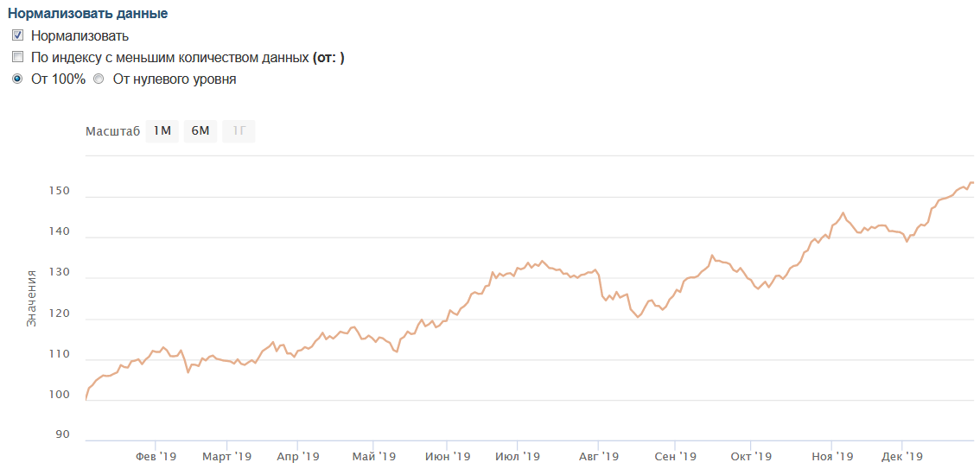Set chart scale to 1М
This screenshot has width=980, height=475.
(162, 131)
